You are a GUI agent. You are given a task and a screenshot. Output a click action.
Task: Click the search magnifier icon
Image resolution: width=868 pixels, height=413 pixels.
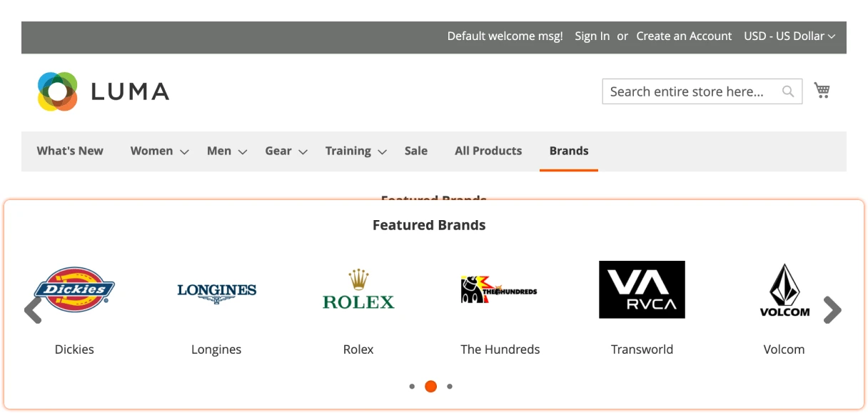788,91
